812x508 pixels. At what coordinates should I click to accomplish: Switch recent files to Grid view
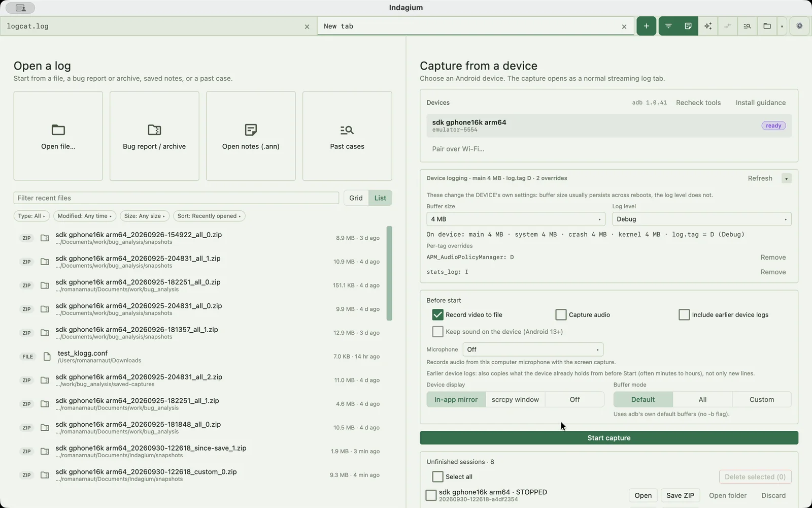pos(356,198)
